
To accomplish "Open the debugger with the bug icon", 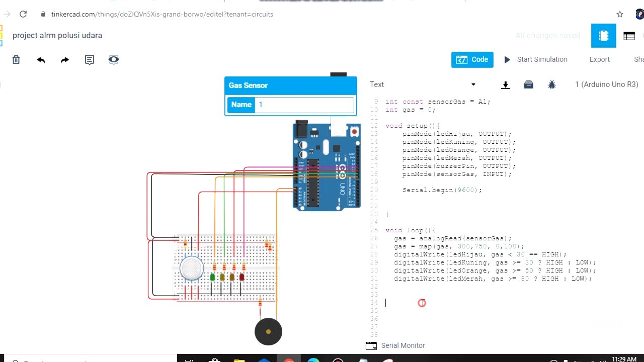I will coord(552,84).
